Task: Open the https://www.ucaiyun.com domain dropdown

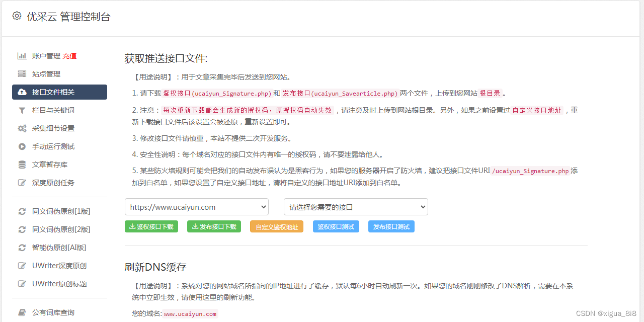Action: point(196,207)
